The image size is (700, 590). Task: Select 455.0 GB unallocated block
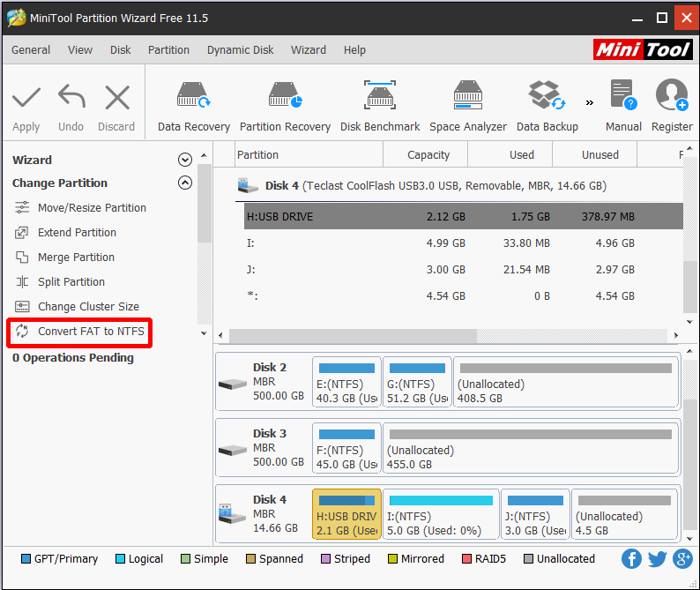(531, 448)
